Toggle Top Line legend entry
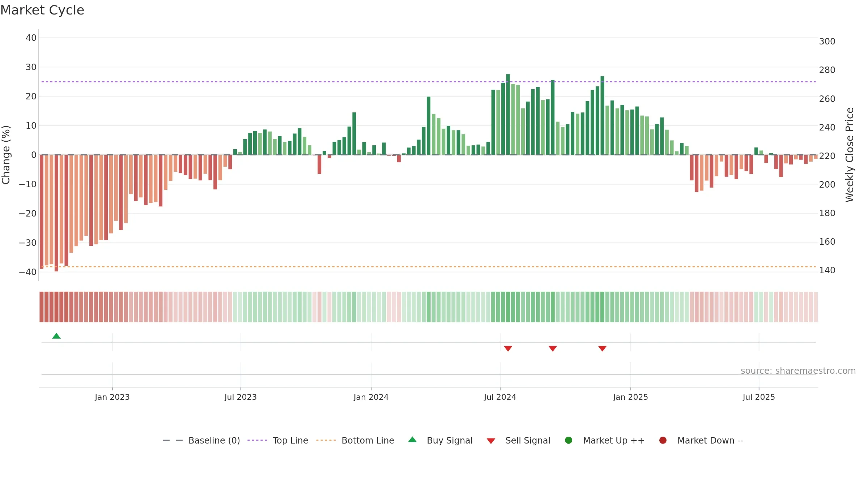This screenshot has width=868, height=488. click(278, 440)
